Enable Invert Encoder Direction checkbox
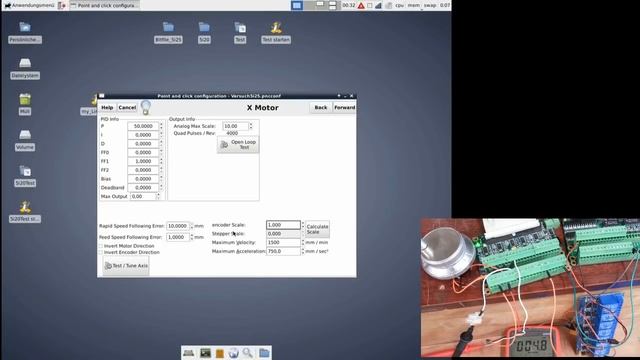 100,252
